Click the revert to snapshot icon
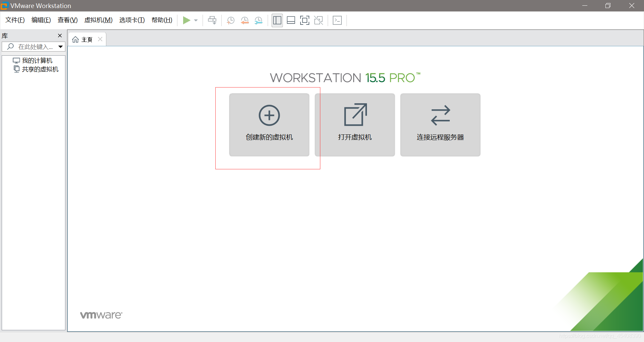 pyautogui.click(x=245, y=20)
